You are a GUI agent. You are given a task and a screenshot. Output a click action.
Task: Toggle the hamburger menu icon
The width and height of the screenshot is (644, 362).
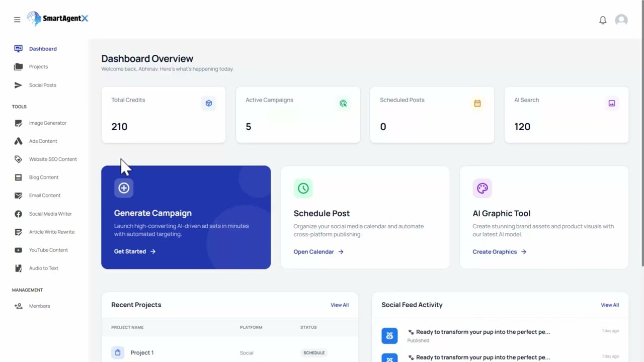click(x=17, y=20)
